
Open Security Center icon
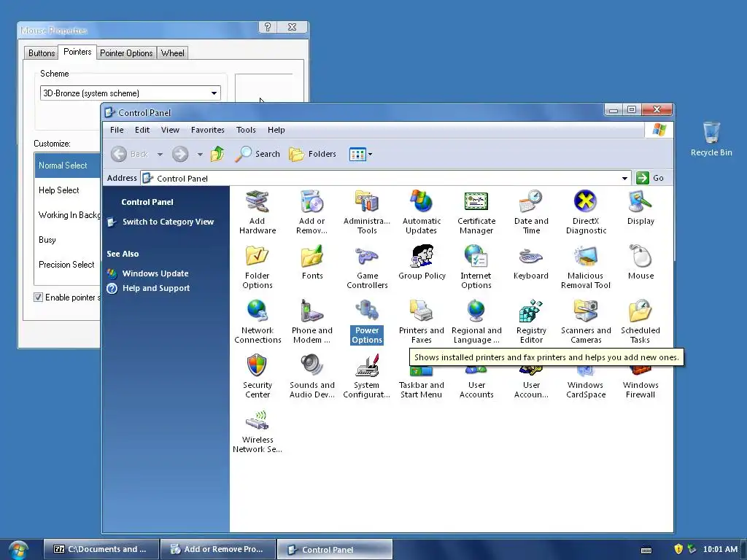[x=258, y=376]
